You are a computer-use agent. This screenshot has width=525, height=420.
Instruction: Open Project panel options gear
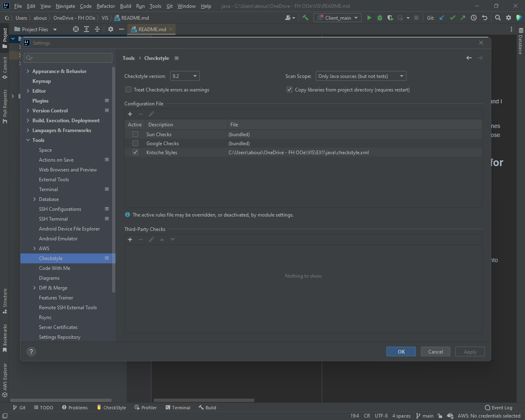[x=111, y=29]
